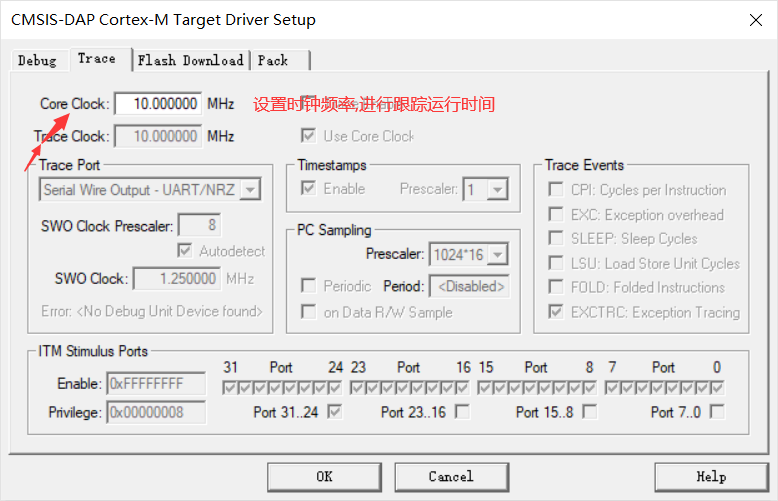Viewport: 778px width, 501px height.
Task: Toggle SWO Autodetect checkbox
Action: pyautogui.click(x=185, y=250)
